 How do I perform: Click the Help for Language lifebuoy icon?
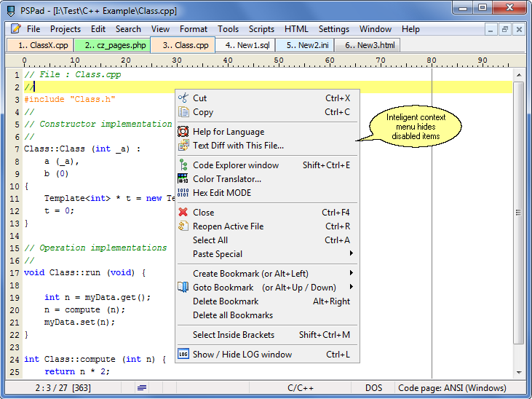[183, 132]
